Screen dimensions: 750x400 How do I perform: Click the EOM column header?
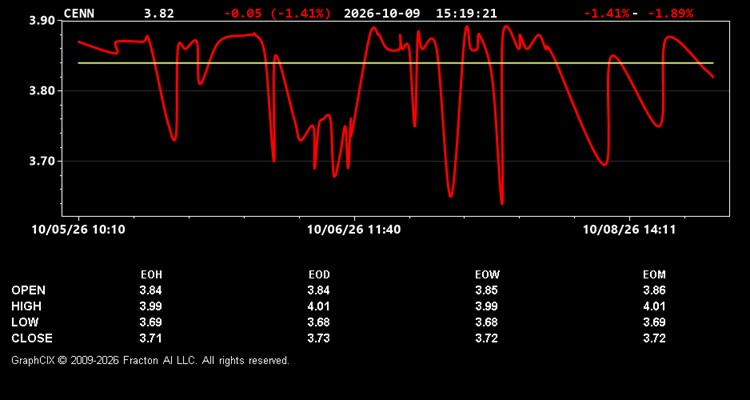[x=654, y=275]
